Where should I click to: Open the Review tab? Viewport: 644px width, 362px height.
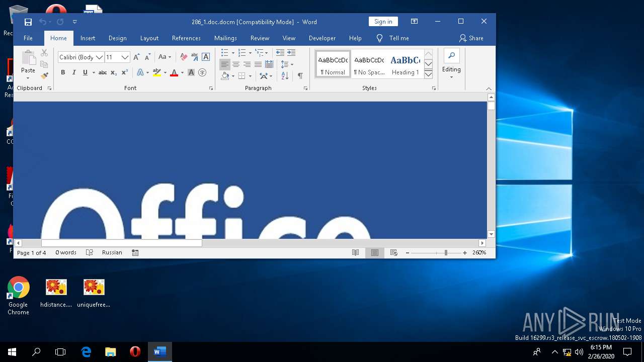pyautogui.click(x=260, y=38)
